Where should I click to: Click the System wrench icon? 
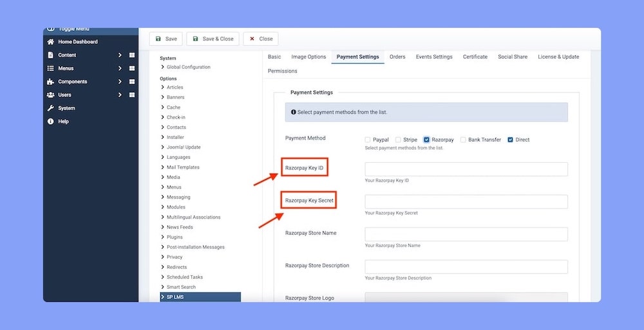click(x=51, y=108)
